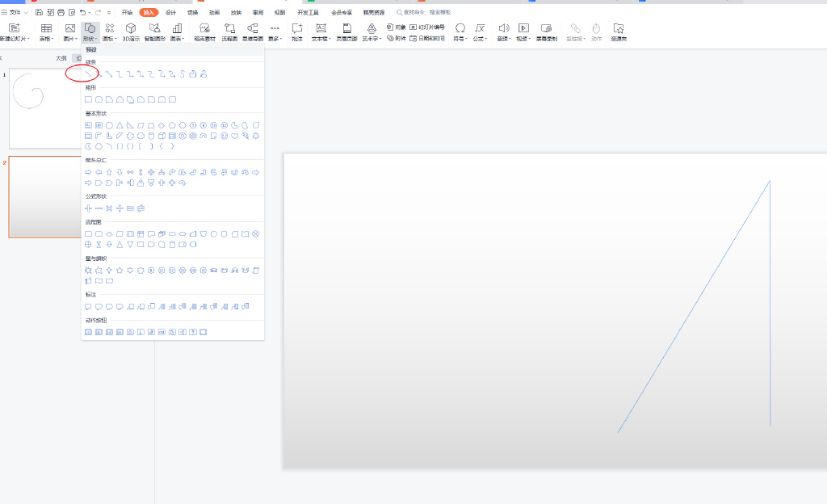Choose the oval basic shape
The image size is (827, 504).
[x=109, y=125]
